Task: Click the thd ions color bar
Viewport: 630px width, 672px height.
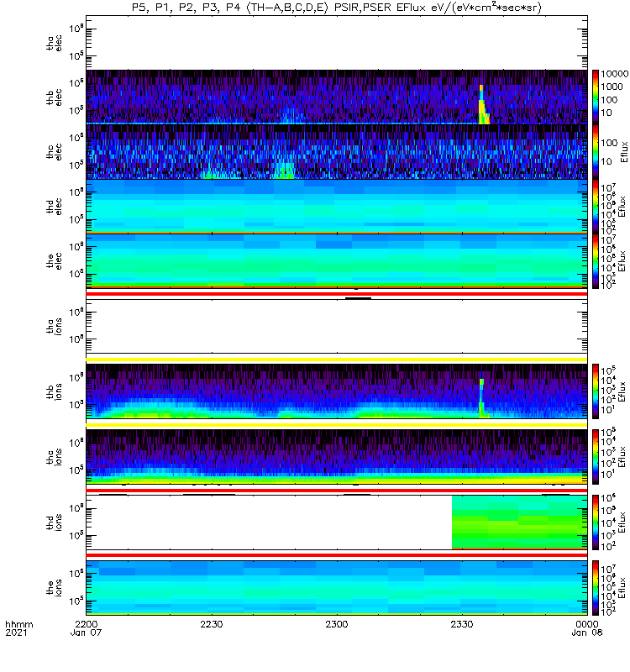Action: [x=596, y=522]
